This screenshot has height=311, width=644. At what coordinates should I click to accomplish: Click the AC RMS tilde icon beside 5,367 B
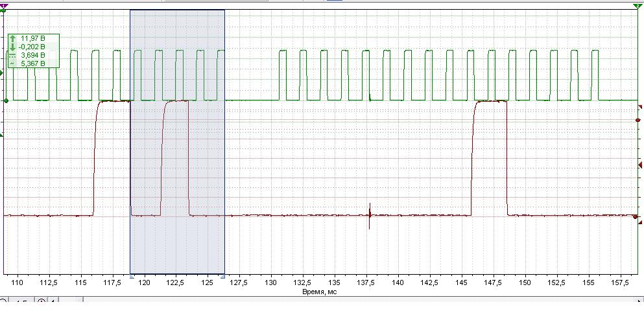coord(13,63)
